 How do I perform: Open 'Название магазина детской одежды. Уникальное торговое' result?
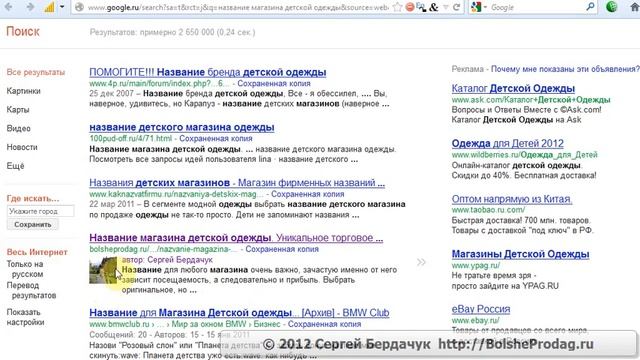tap(236, 238)
